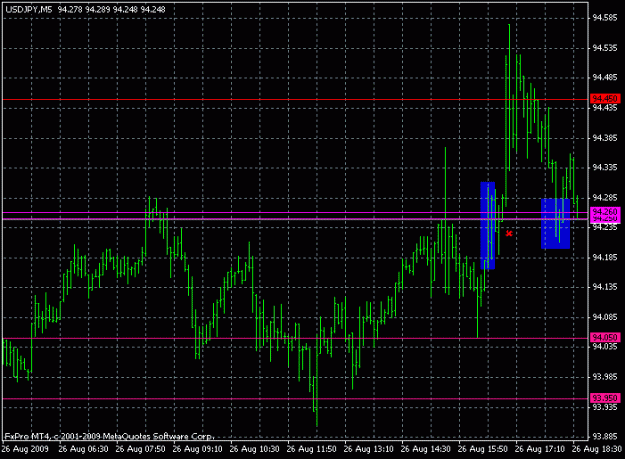The width and height of the screenshot is (625, 459).
Task: Click the red 94.450 price level tag
Action: 605,98
